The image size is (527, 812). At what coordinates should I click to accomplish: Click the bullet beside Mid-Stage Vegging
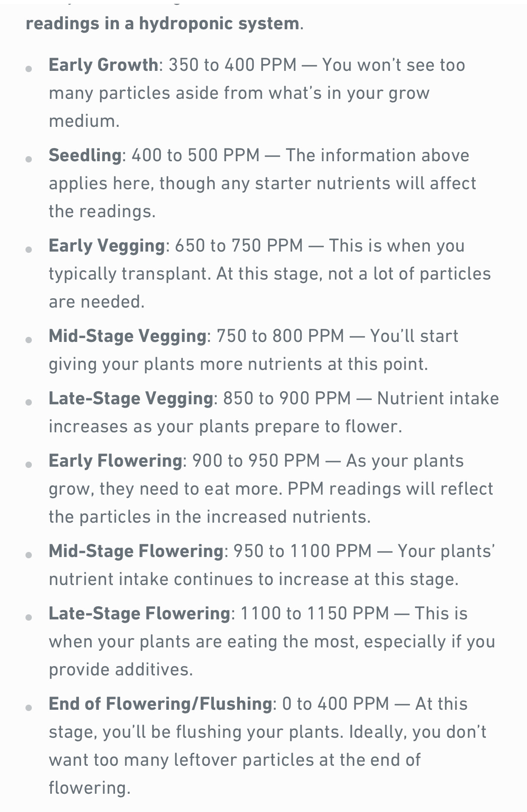(x=29, y=340)
